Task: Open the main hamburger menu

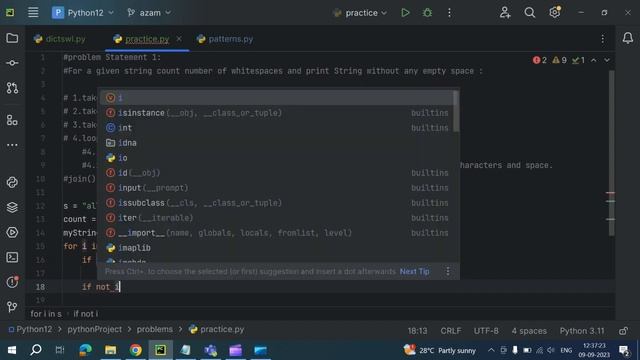Action: coord(33,13)
